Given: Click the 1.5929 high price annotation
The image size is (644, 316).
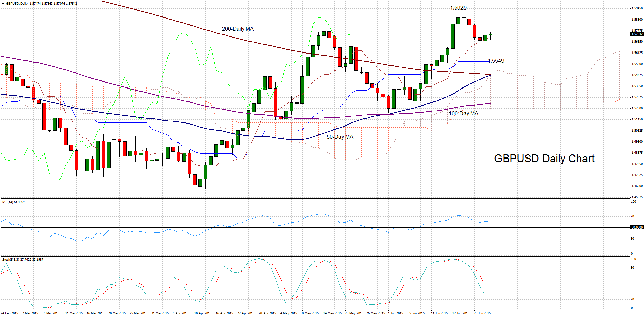Looking at the screenshot, I should point(458,8).
